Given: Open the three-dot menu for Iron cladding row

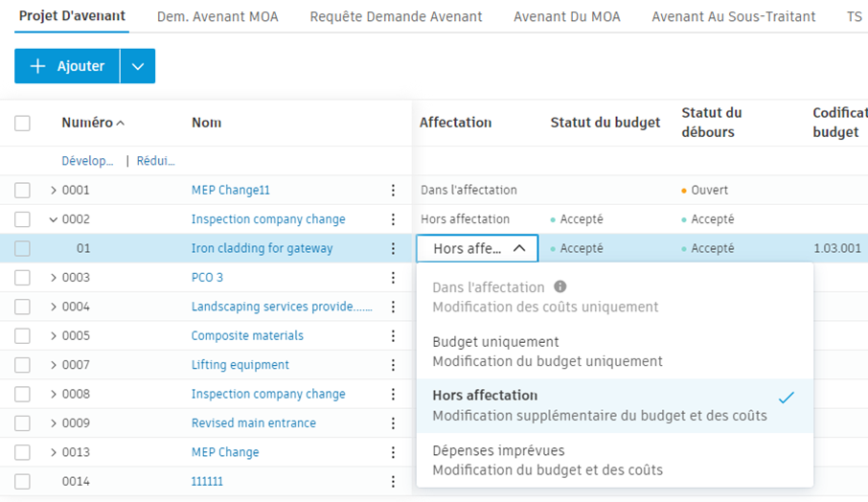Looking at the screenshot, I should (x=393, y=249).
